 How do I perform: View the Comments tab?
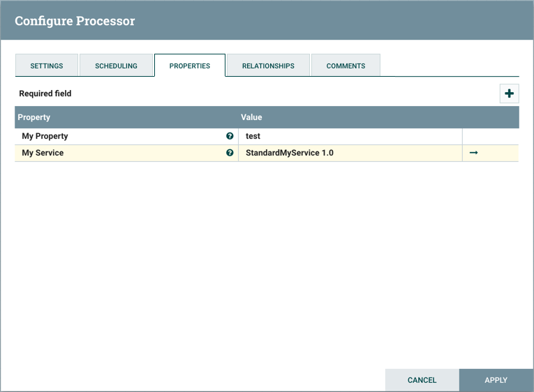pyautogui.click(x=346, y=66)
